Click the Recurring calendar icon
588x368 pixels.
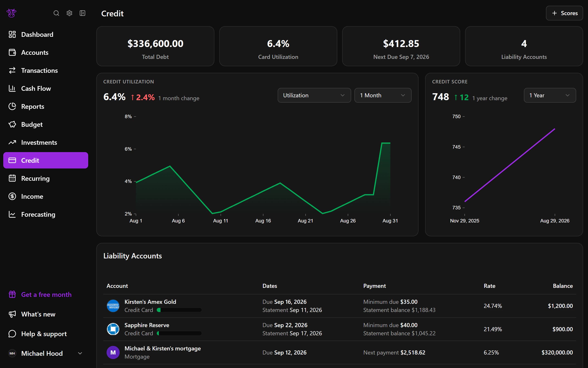(x=12, y=178)
